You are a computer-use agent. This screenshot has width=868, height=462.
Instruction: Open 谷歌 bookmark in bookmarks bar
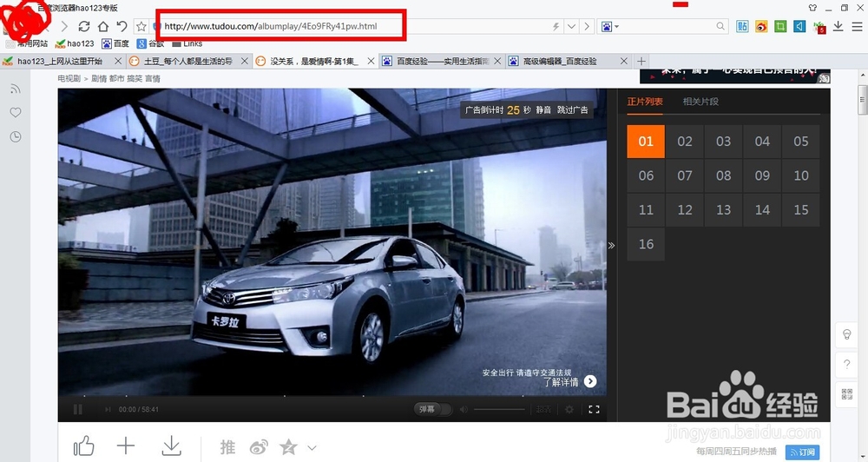[150, 43]
